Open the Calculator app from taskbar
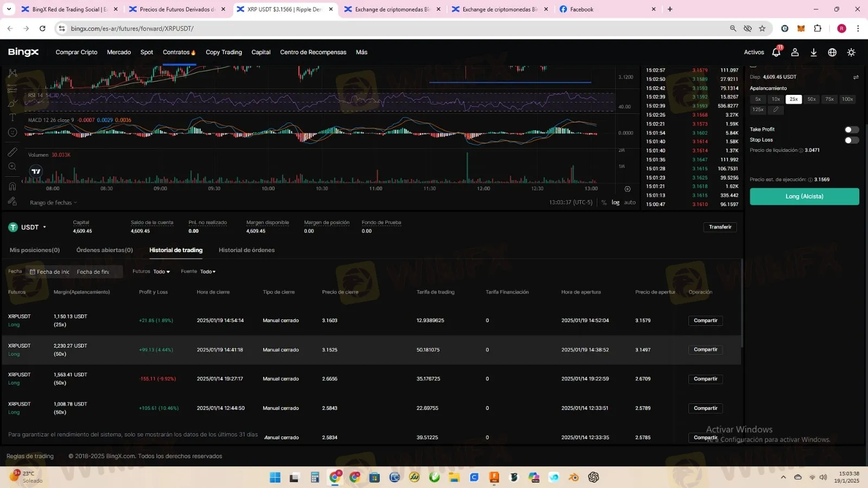The image size is (868, 488). tap(315, 477)
